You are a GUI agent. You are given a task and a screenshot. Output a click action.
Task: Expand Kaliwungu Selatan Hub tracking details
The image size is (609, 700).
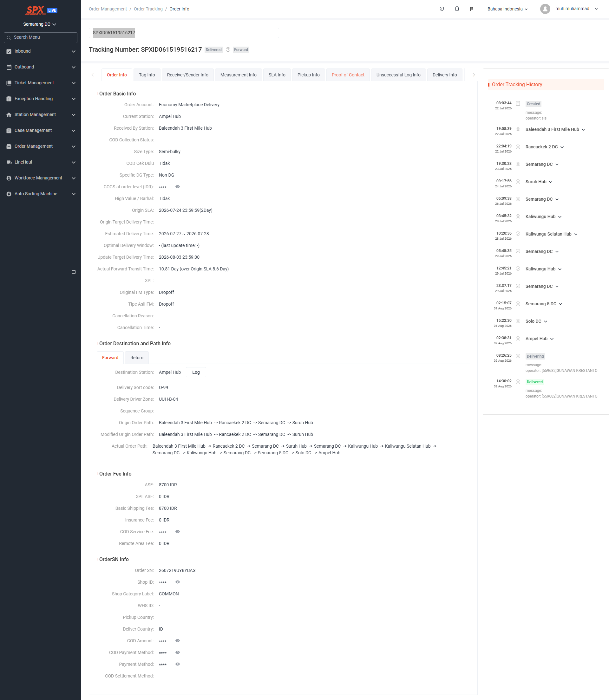(x=576, y=234)
